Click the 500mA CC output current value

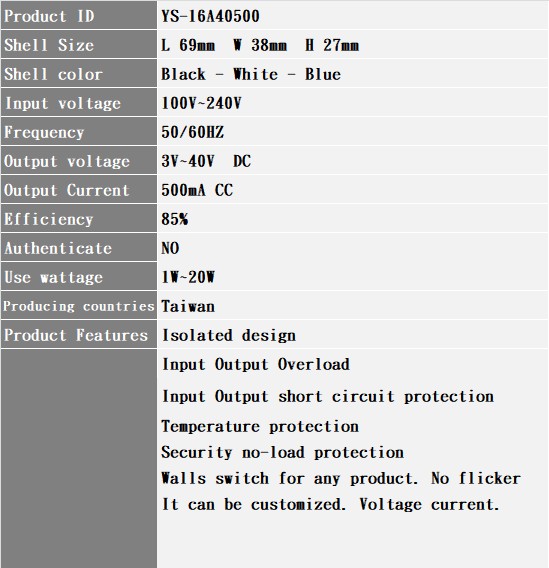(197, 190)
